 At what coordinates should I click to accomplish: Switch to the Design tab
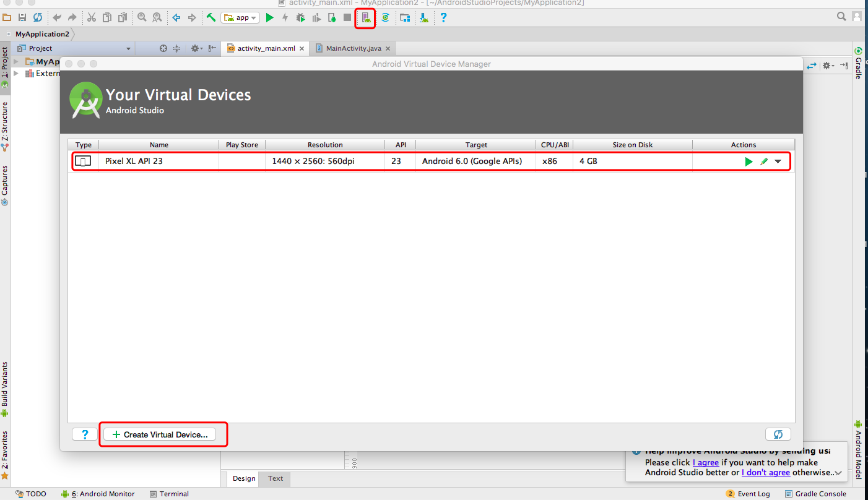pos(244,478)
